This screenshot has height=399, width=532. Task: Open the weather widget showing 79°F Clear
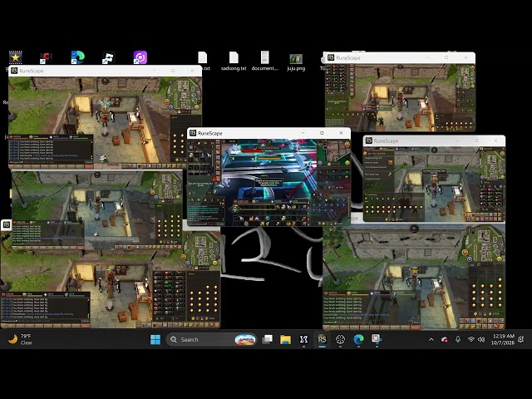tap(20, 339)
